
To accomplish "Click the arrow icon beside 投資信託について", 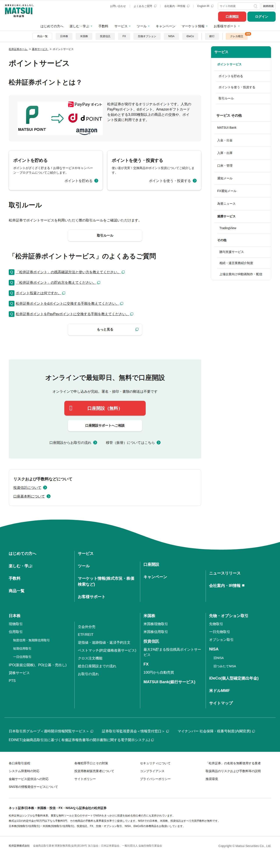I will coord(45,488).
